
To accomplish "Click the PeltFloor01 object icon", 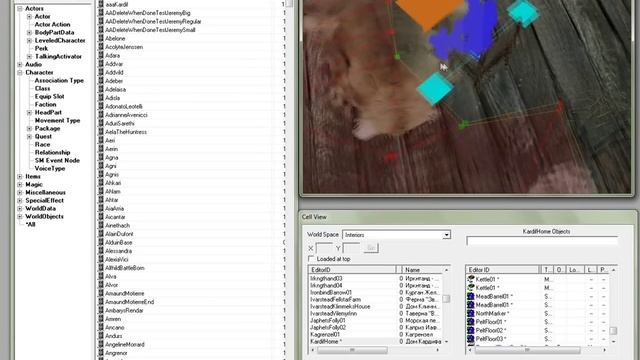I will coord(471,322).
